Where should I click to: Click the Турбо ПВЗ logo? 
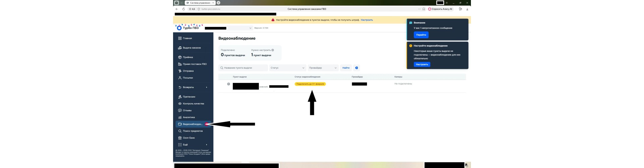pos(188,28)
